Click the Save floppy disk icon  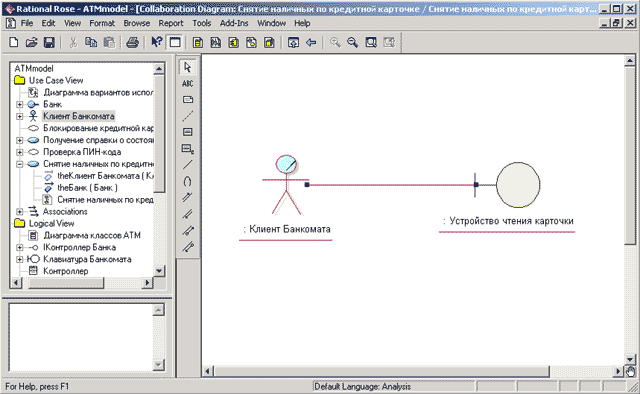coord(49,42)
